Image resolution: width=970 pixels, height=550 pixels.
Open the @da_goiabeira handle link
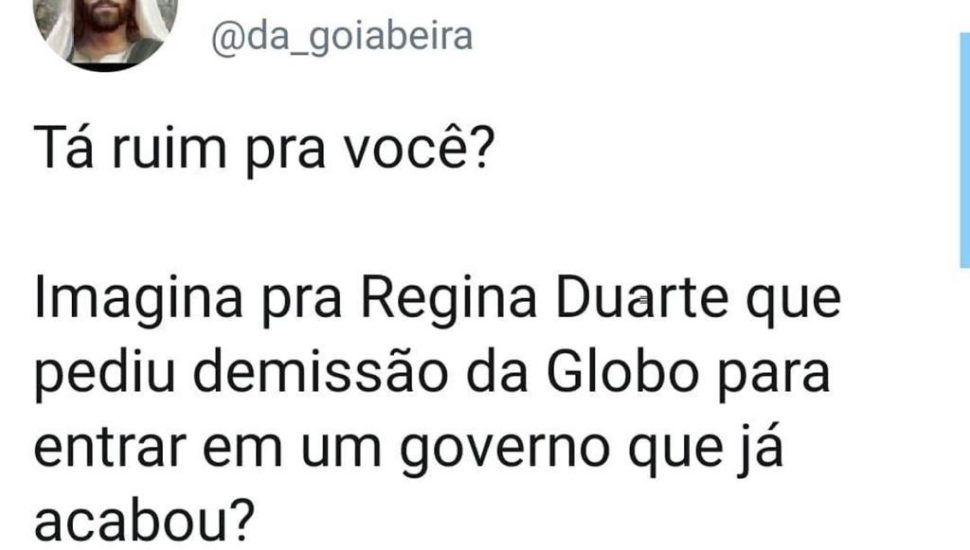342,37
